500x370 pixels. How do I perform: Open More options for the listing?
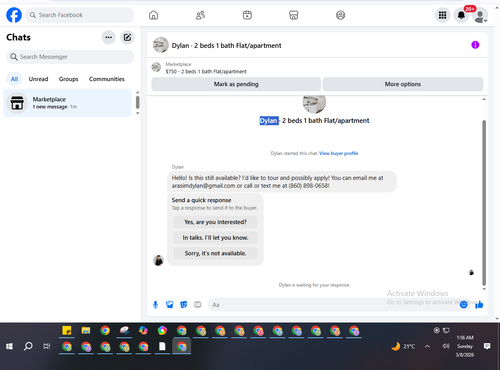[403, 84]
